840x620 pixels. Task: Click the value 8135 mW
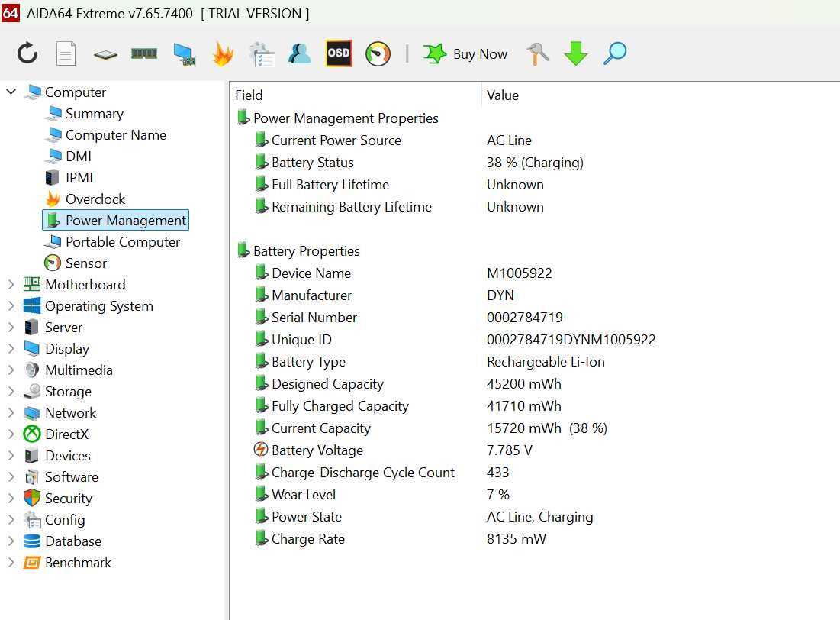[x=517, y=539]
